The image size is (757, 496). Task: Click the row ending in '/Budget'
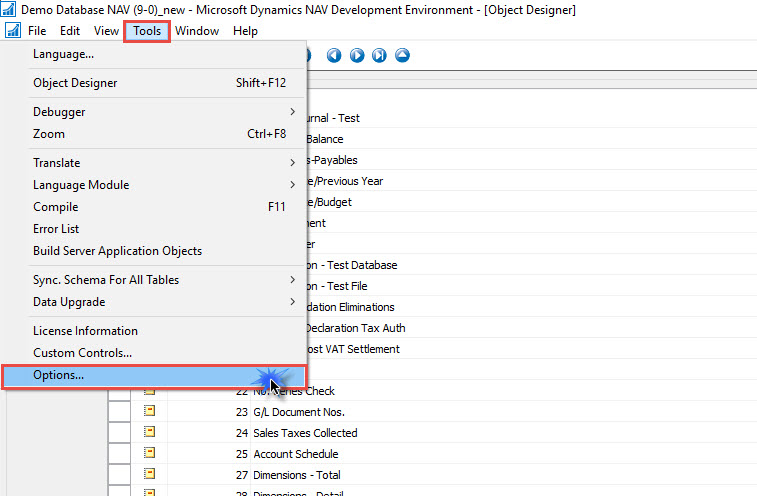point(532,202)
